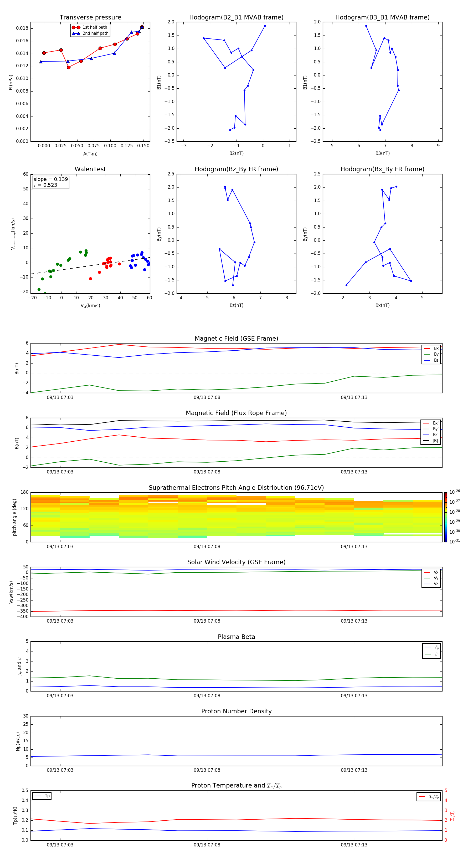
Task: Click the Te/Tp legend in the Proton Temperature plot
Action: tap(429, 796)
